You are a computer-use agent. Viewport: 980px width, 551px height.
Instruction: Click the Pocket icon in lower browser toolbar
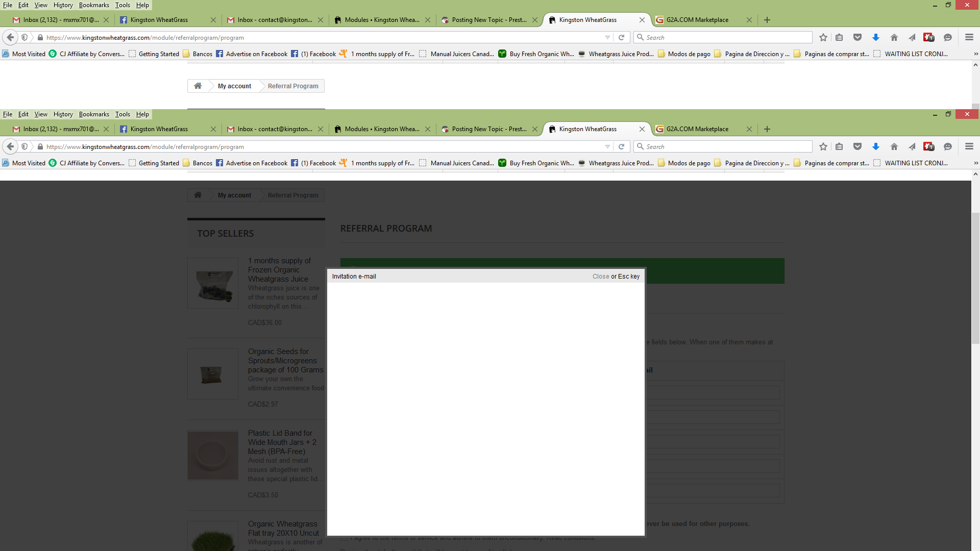point(857,147)
